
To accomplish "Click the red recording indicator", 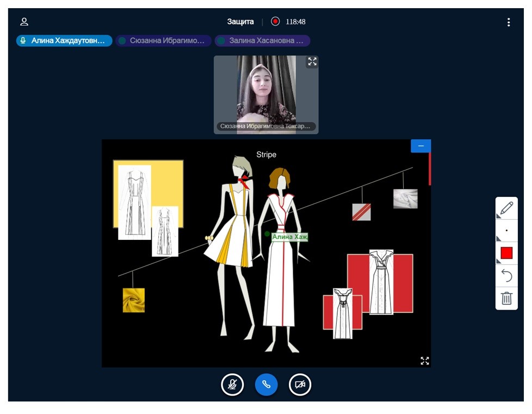I will [275, 22].
